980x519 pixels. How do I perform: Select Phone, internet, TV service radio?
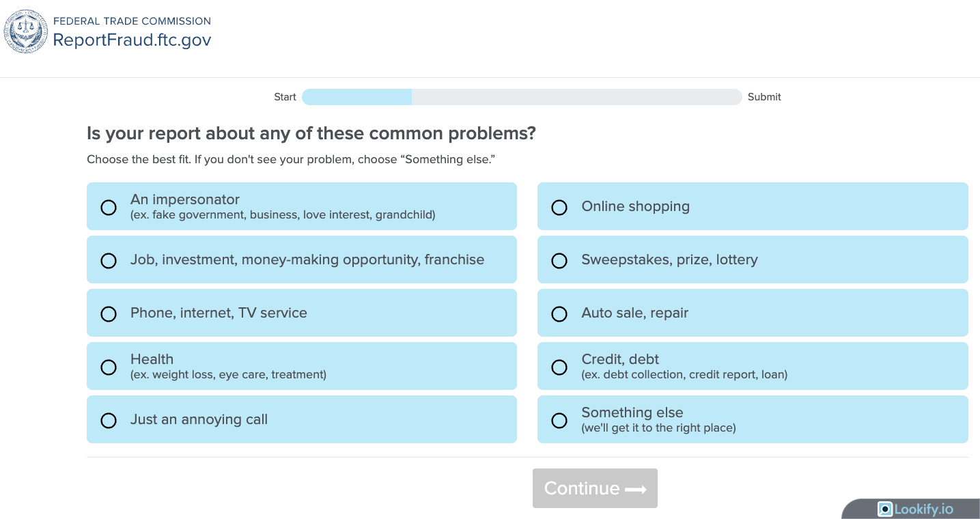pos(109,313)
